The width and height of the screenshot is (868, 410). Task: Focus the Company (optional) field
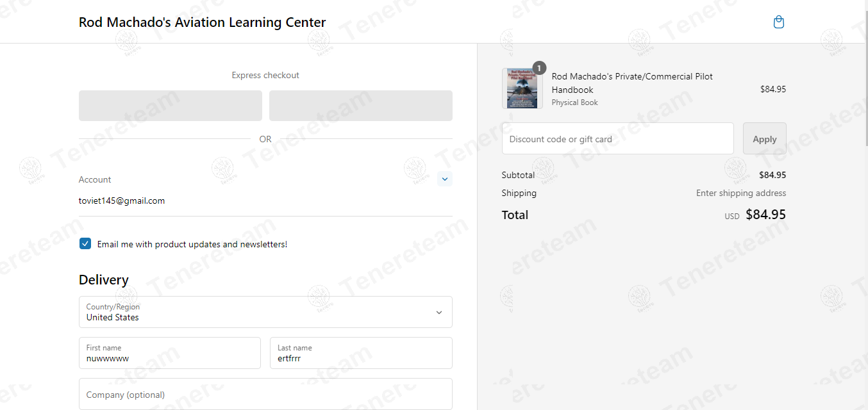point(265,394)
